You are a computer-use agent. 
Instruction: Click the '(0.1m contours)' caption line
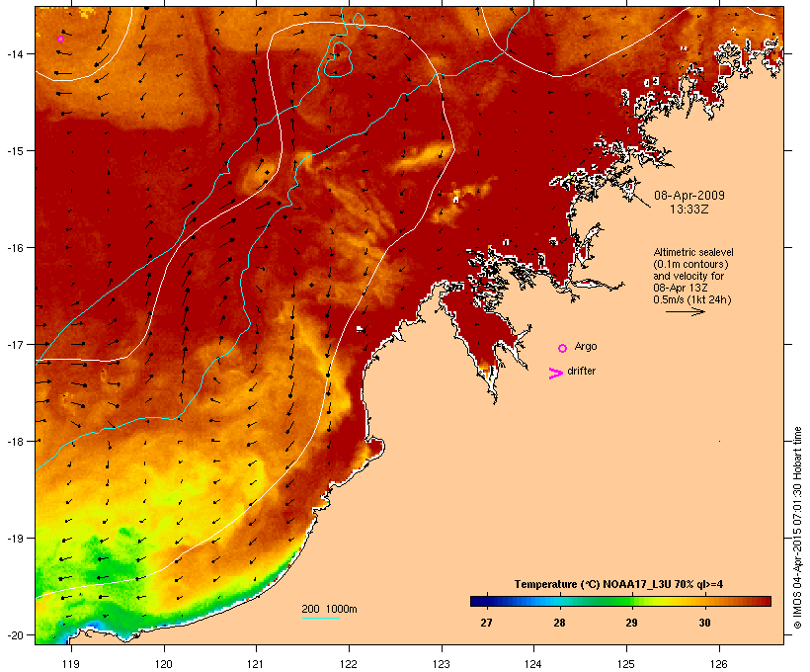[x=690, y=264]
